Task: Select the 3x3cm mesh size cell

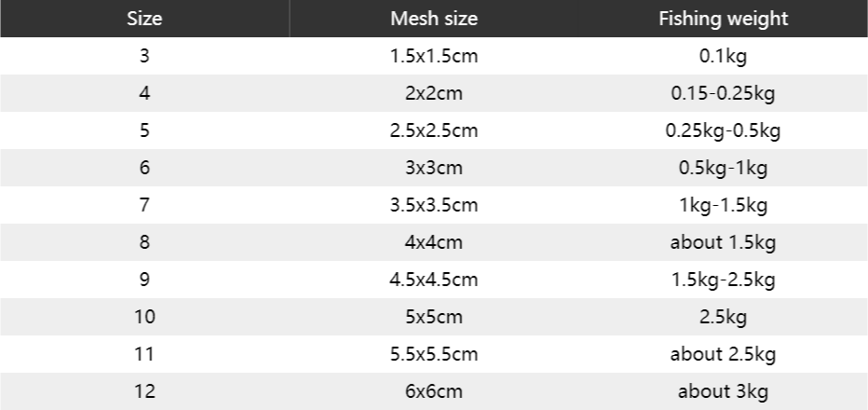Action: click(x=433, y=168)
